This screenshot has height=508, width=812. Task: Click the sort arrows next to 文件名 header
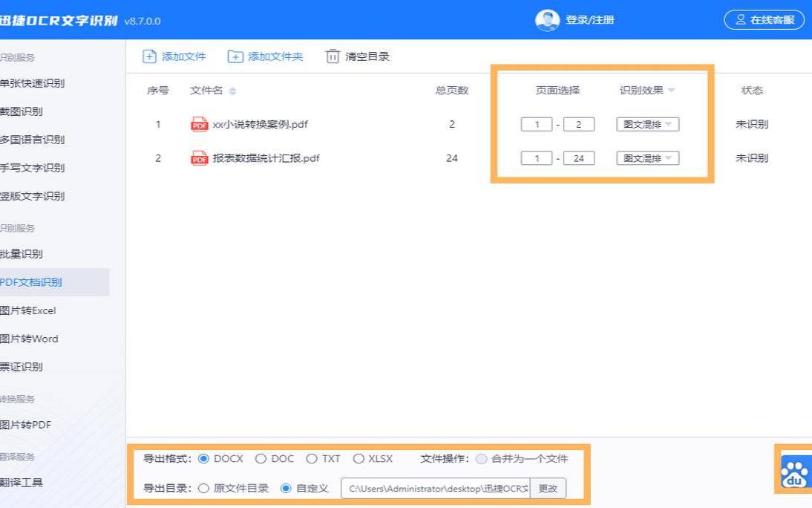(234, 90)
